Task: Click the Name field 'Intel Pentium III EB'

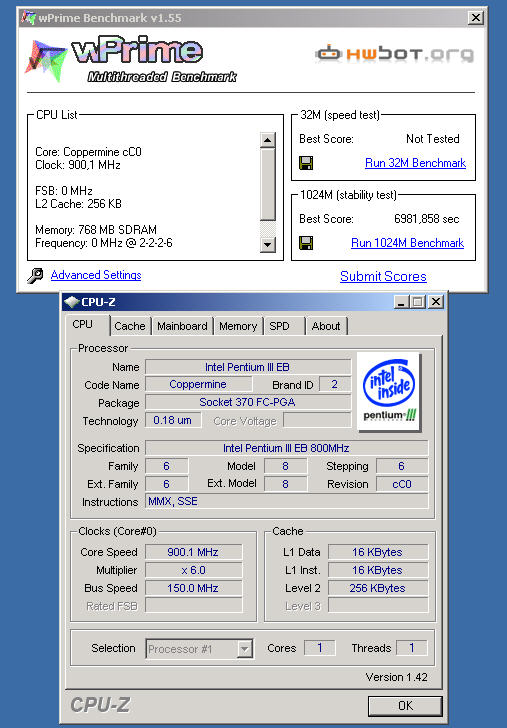Action: [248, 367]
